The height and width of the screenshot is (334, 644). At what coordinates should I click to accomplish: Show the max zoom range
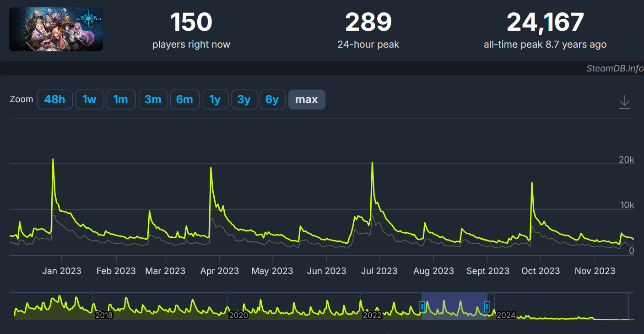coord(307,99)
